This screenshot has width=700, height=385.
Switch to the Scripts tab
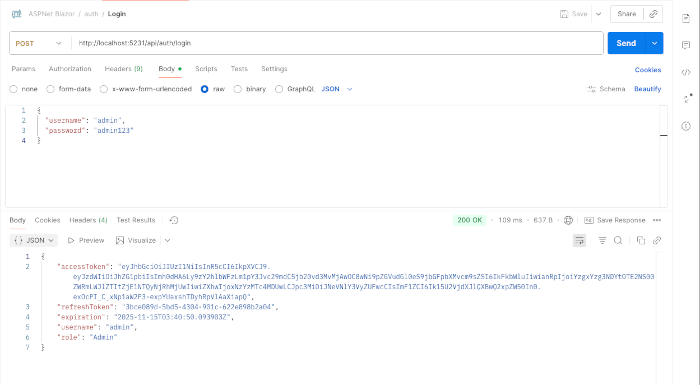pyautogui.click(x=206, y=69)
